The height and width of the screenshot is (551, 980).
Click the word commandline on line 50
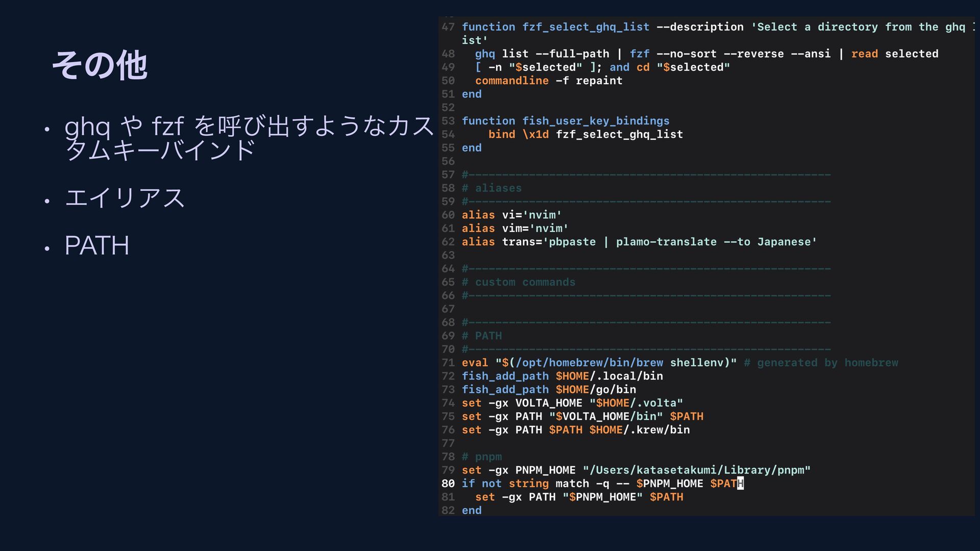click(x=511, y=81)
